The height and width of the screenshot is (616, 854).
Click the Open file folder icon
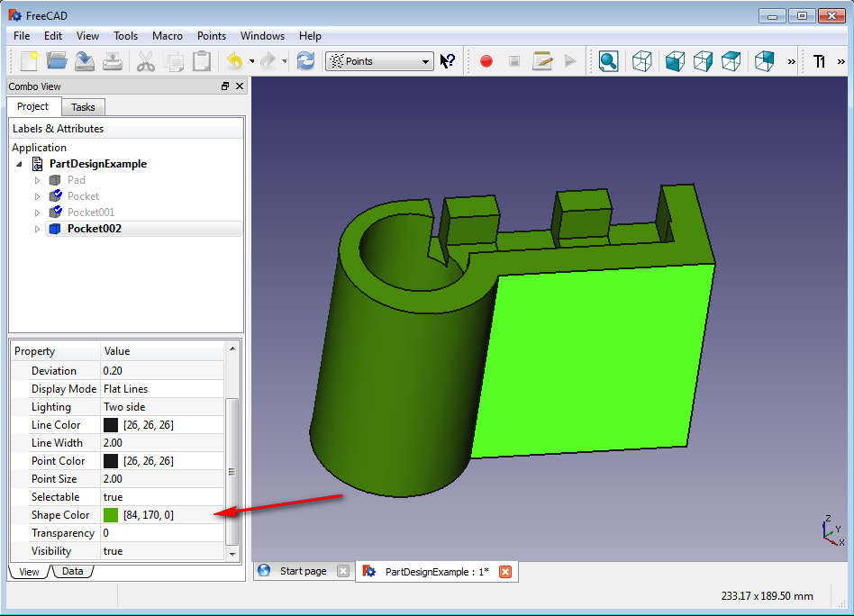point(57,61)
